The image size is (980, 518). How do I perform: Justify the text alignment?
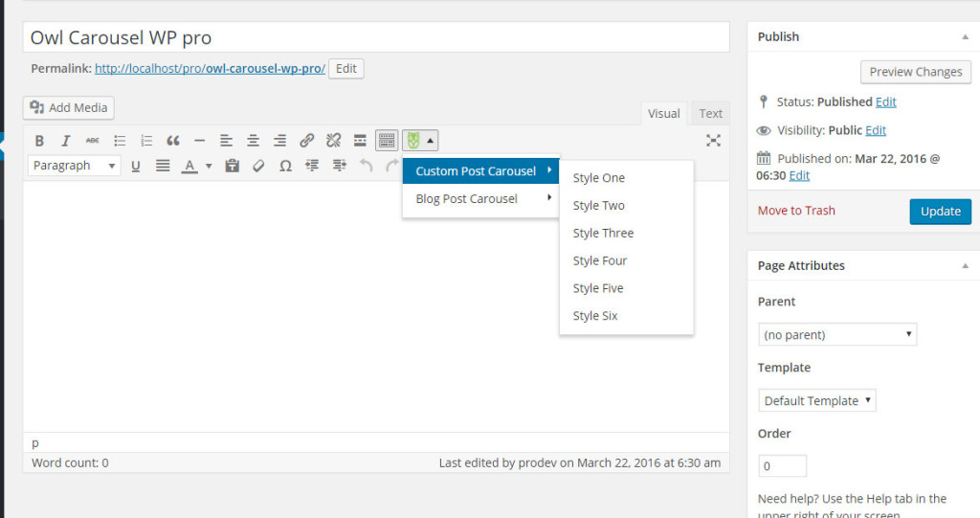[x=163, y=166]
